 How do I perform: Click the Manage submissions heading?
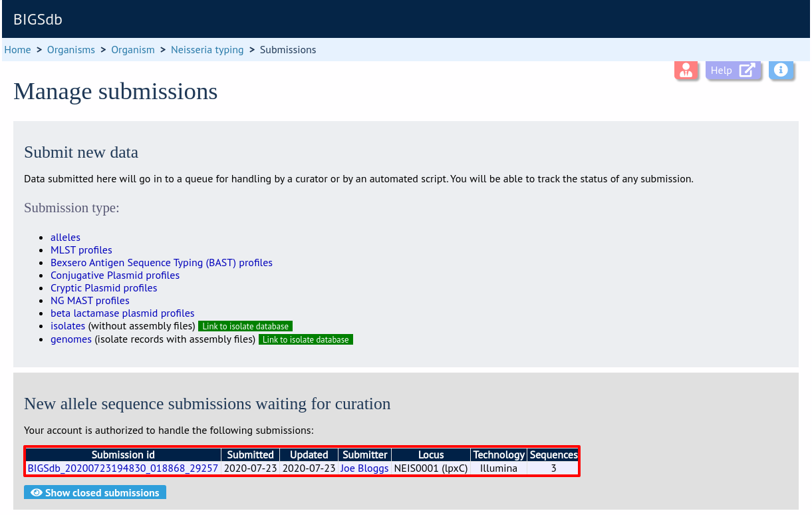point(116,91)
